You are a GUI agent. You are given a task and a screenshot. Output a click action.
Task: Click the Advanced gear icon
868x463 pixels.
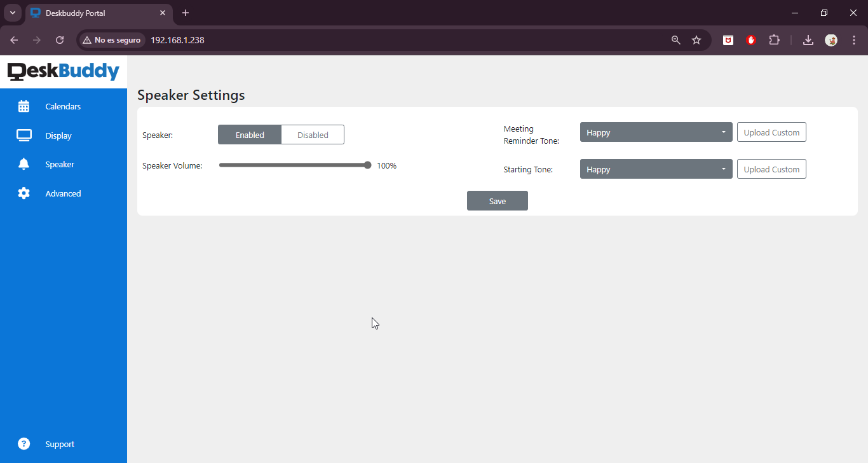(24, 193)
